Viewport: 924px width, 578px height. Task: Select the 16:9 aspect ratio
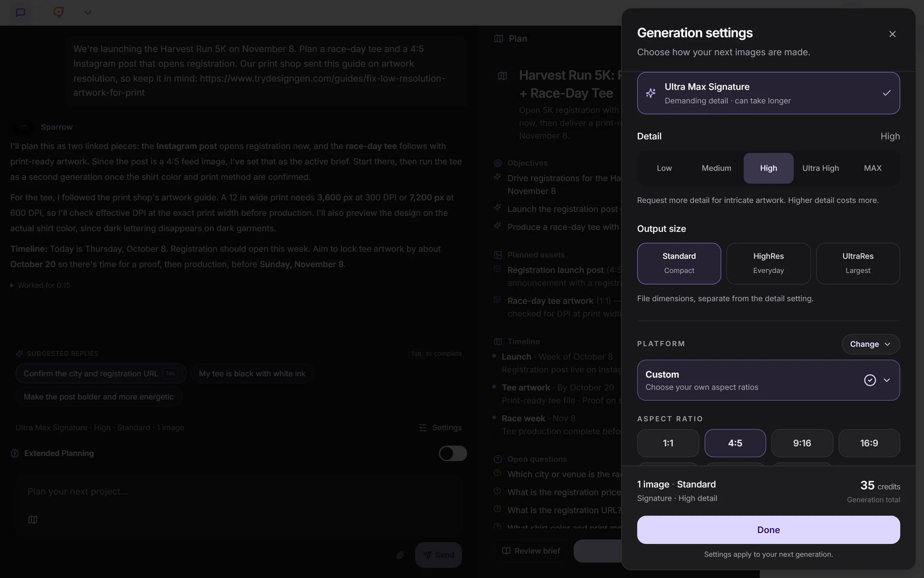pos(869,443)
